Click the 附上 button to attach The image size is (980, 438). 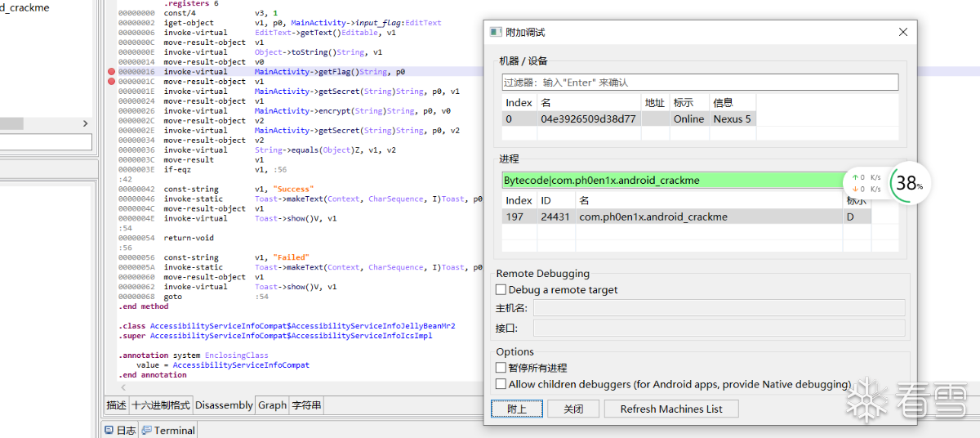(517, 409)
